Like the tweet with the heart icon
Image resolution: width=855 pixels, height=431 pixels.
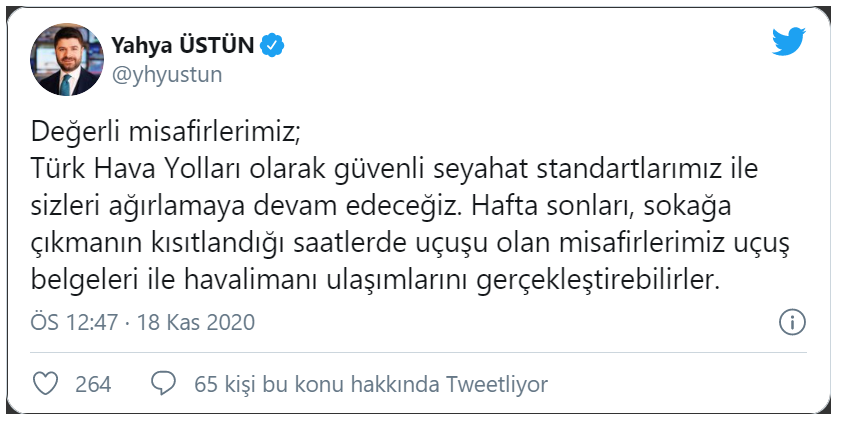45,384
